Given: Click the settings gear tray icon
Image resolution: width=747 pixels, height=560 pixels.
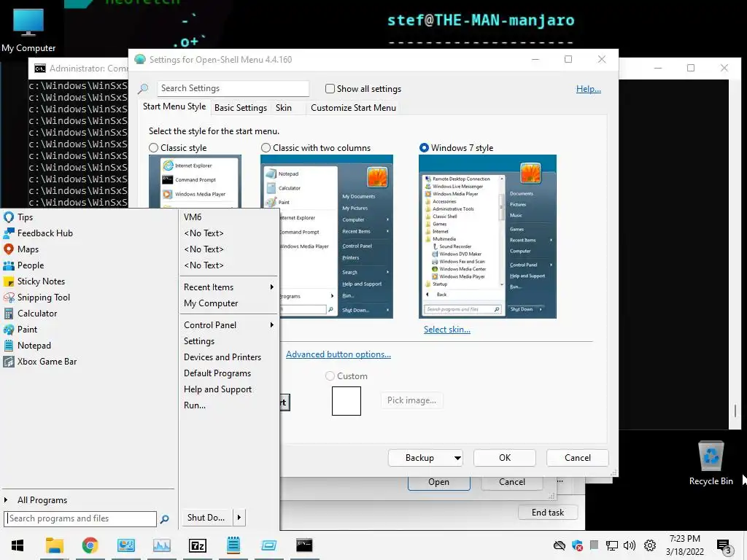Looking at the screenshot, I should (650, 545).
